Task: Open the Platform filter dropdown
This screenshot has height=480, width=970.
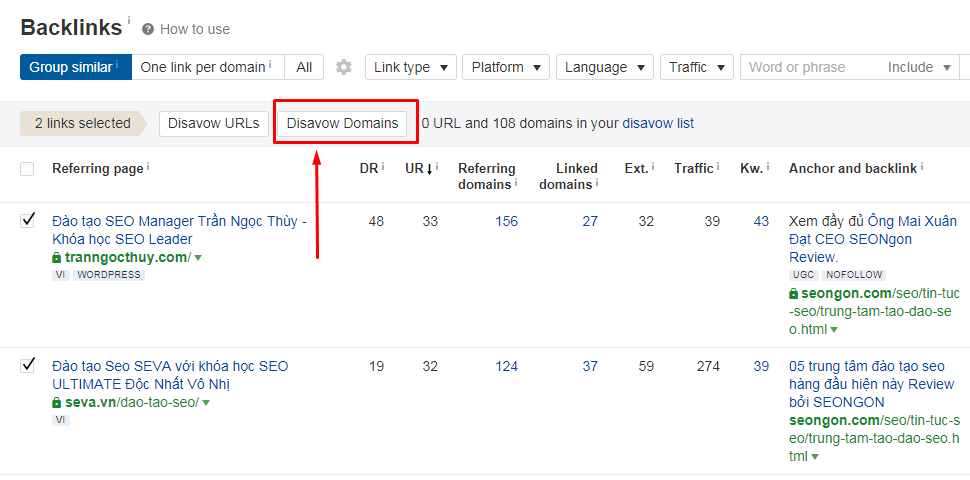Action: coord(506,67)
